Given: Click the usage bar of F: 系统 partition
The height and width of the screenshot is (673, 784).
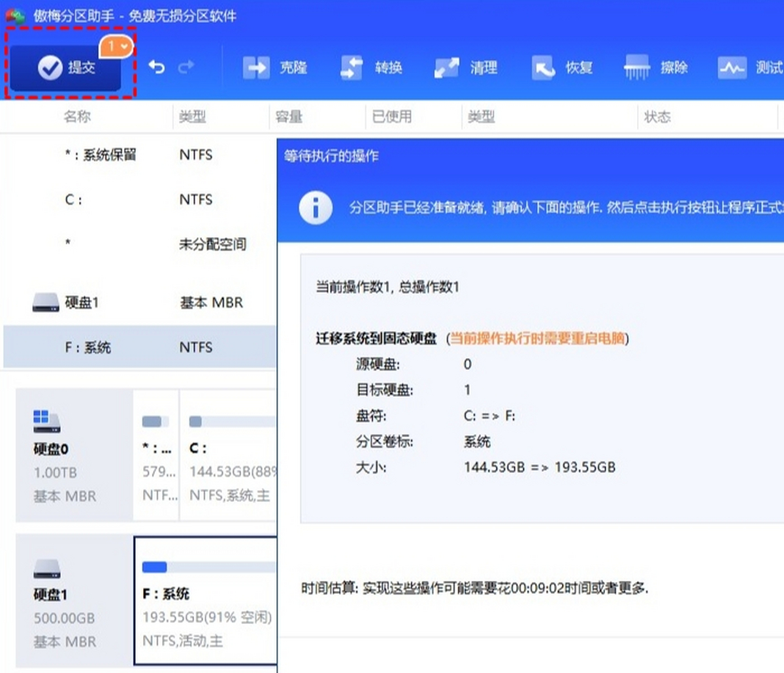Looking at the screenshot, I should (x=209, y=567).
